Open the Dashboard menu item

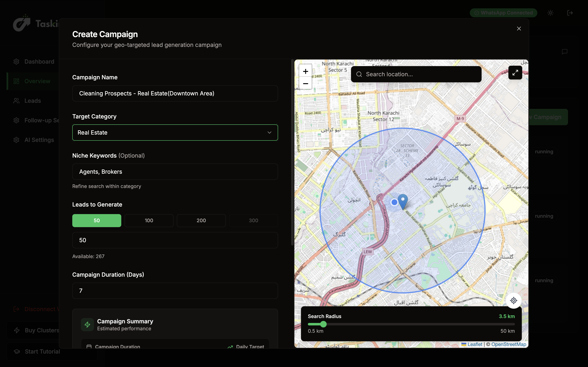click(39, 62)
